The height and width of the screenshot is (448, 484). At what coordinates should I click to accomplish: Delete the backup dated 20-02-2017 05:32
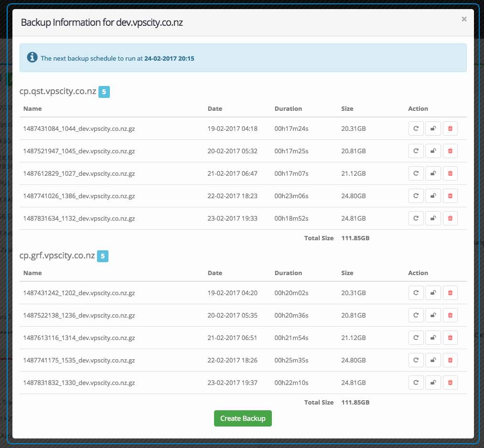click(x=450, y=151)
